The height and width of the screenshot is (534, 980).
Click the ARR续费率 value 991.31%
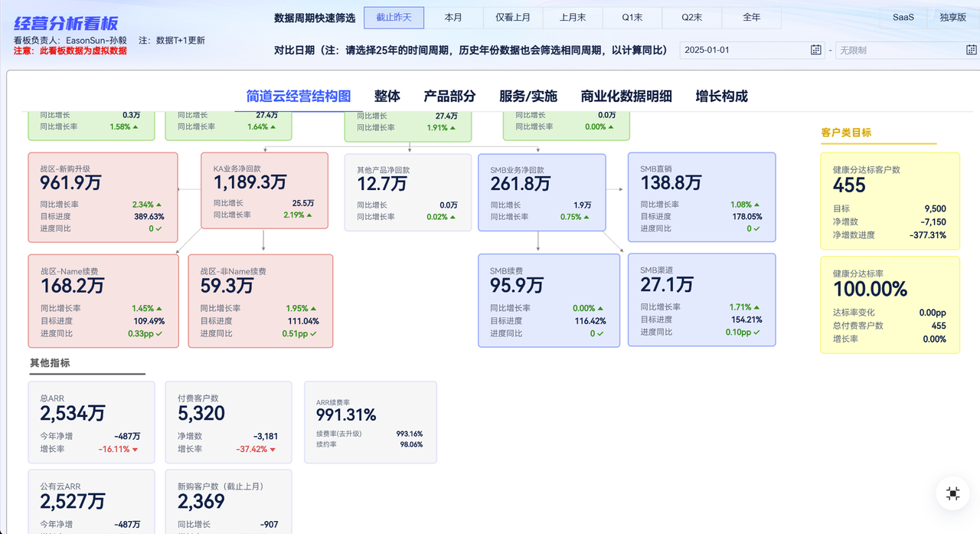pyautogui.click(x=346, y=415)
